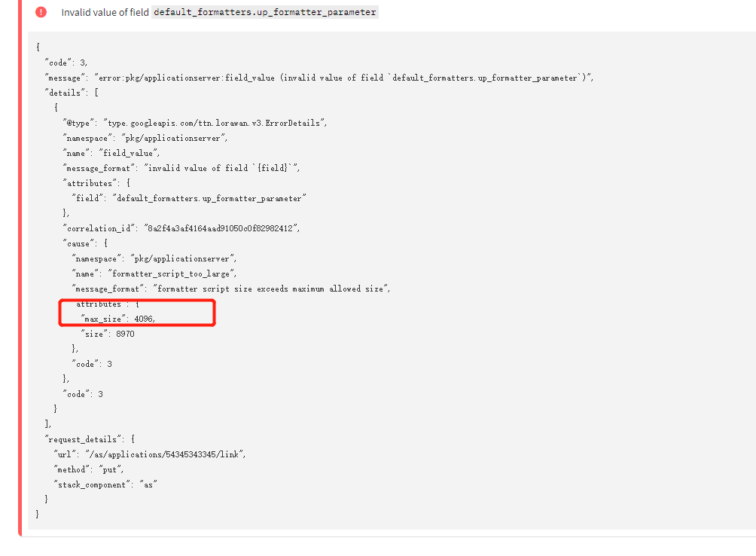Viewport: 756px width, 556px height.
Task: Click the "details": [ line
Action: click(x=72, y=93)
